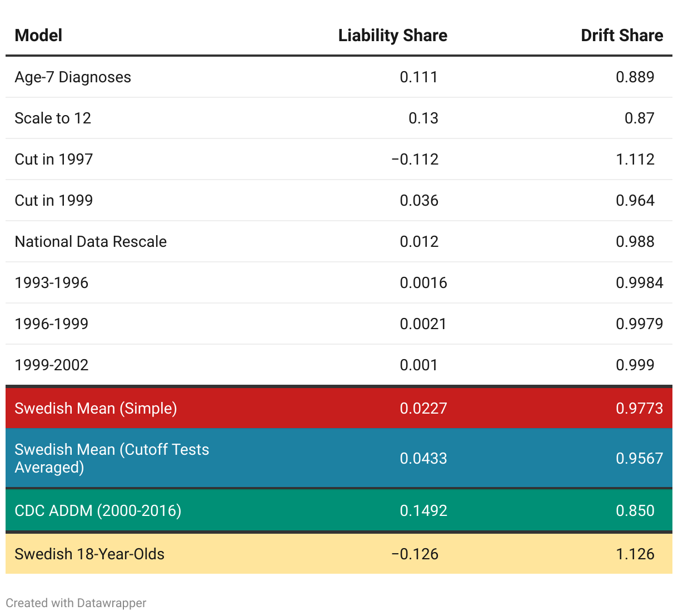This screenshot has width=678, height=616.
Task: Select the Age-7 Diagnoses row label
Action: pos(73,77)
